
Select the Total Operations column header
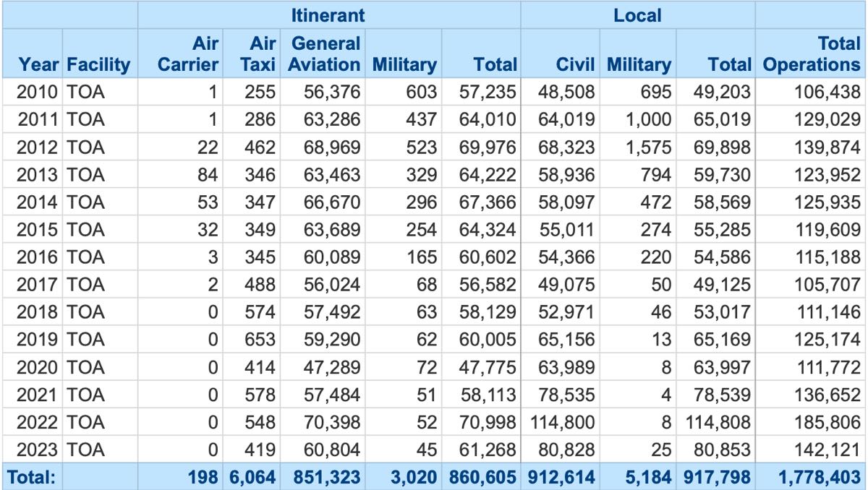[x=812, y=54]
